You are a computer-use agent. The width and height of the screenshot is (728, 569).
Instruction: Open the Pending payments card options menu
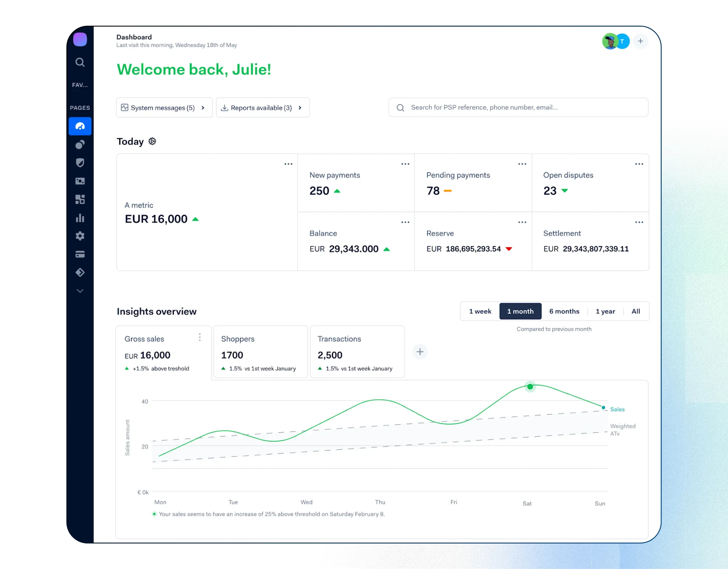(x=522, y=164)
